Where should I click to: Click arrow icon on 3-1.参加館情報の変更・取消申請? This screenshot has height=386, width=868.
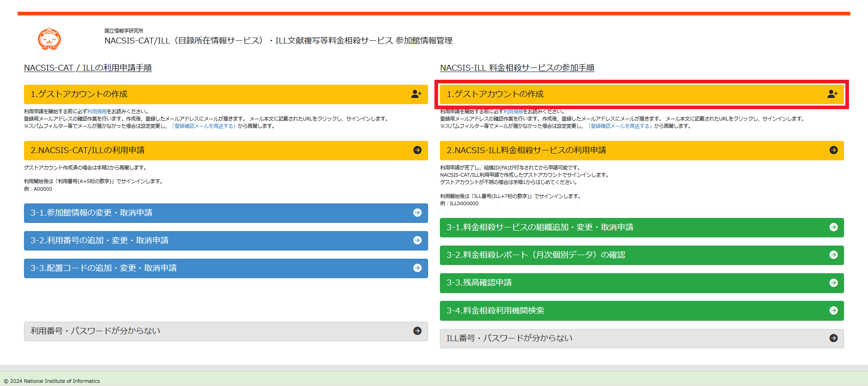pyautogui.click(x=417, y=212)
